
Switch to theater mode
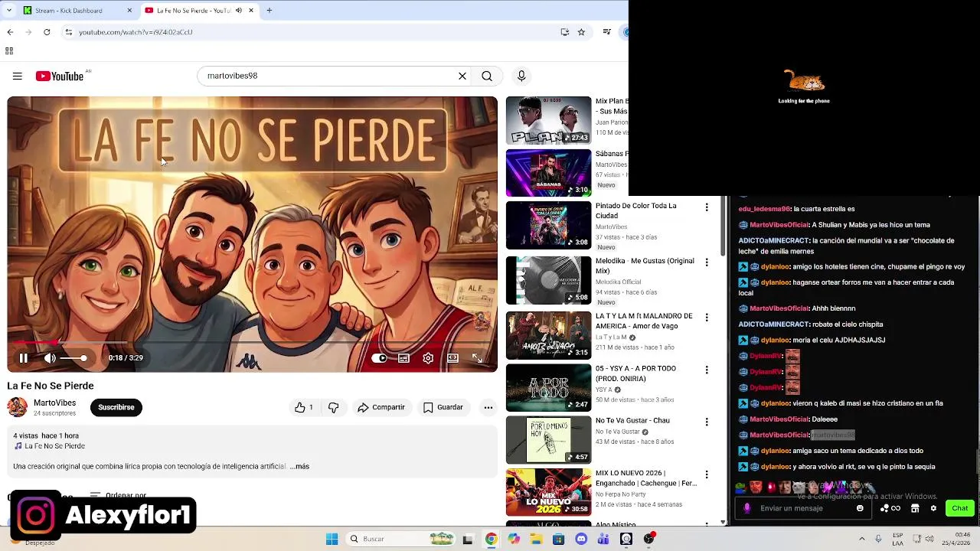point(452,357)
